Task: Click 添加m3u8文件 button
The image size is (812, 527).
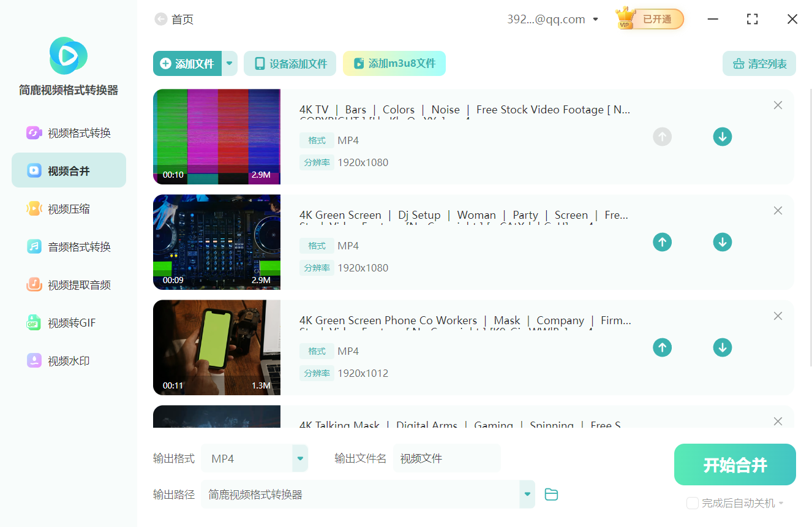Action: tap(394, 63)
